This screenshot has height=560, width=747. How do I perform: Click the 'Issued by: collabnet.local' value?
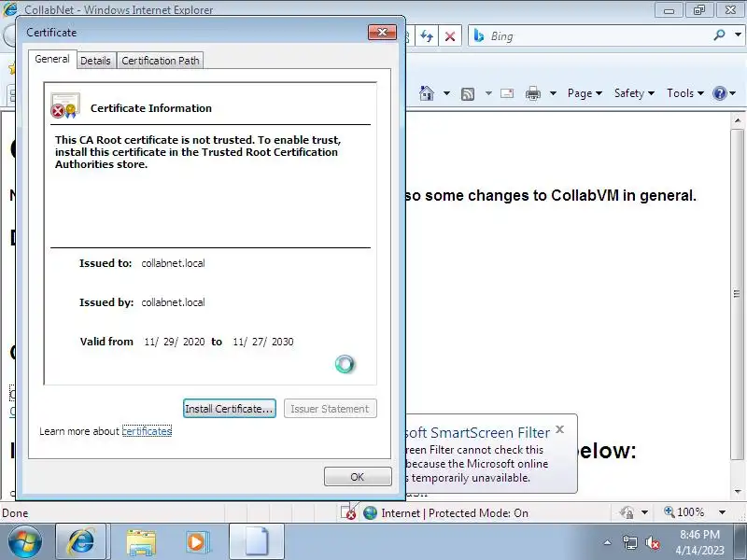click(173, 301)
